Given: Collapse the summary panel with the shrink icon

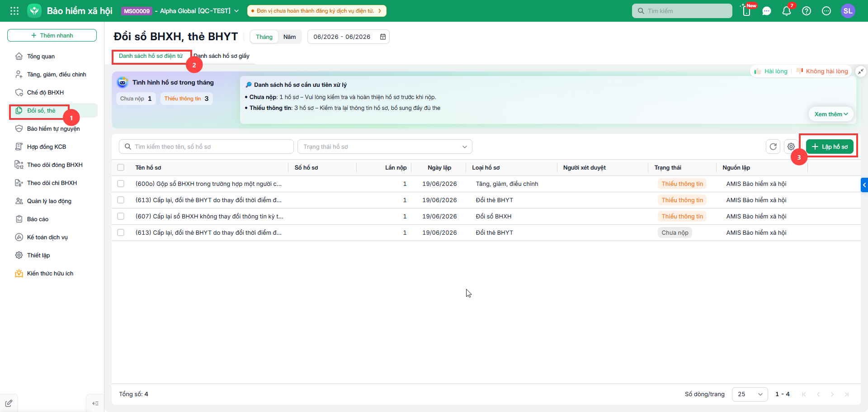Looking at the screenshot, I should [861, 71].
